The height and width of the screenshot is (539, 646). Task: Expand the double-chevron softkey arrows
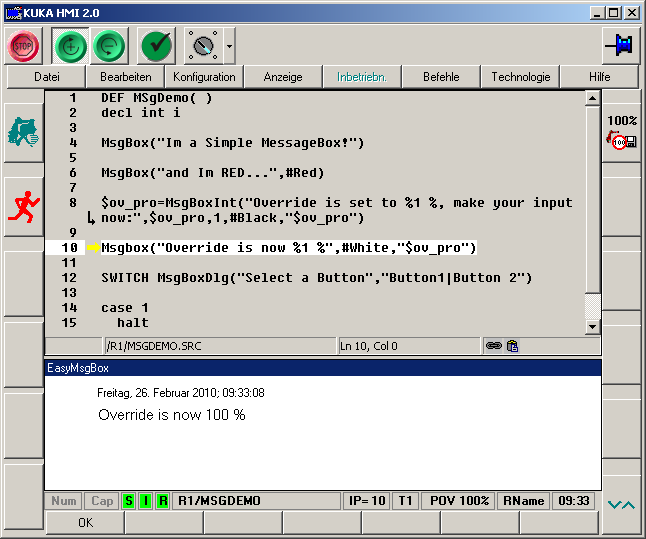tap(622, 504)
